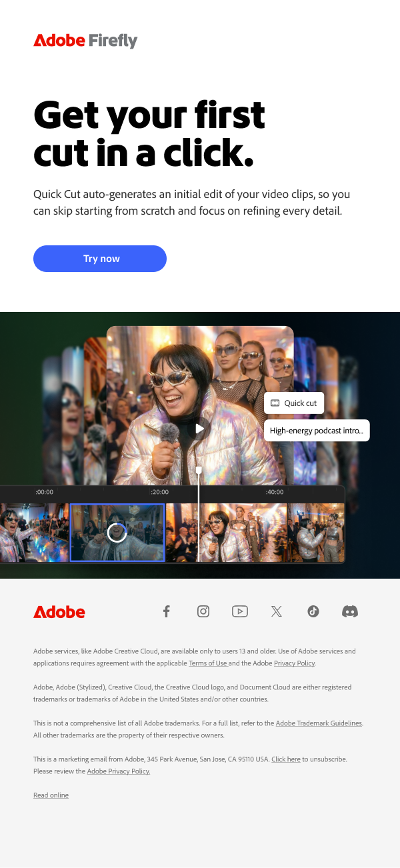Open Privacy Policy link in first paragraph
The image size is (400, 868).
pyautogui.click(x=295, y=663)
